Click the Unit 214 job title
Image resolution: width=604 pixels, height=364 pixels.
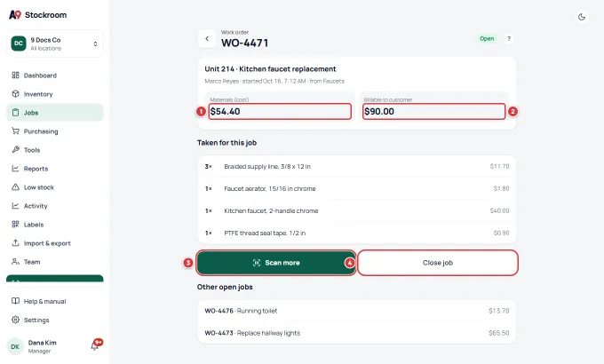click(270, 69)
